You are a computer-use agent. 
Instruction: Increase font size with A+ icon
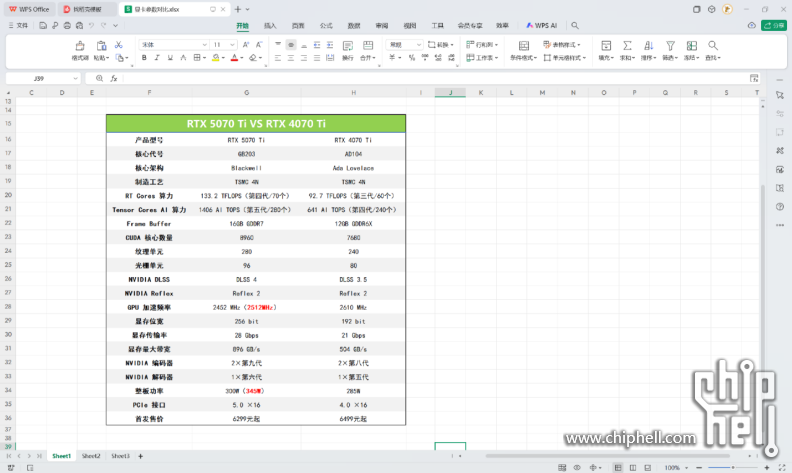246,44
